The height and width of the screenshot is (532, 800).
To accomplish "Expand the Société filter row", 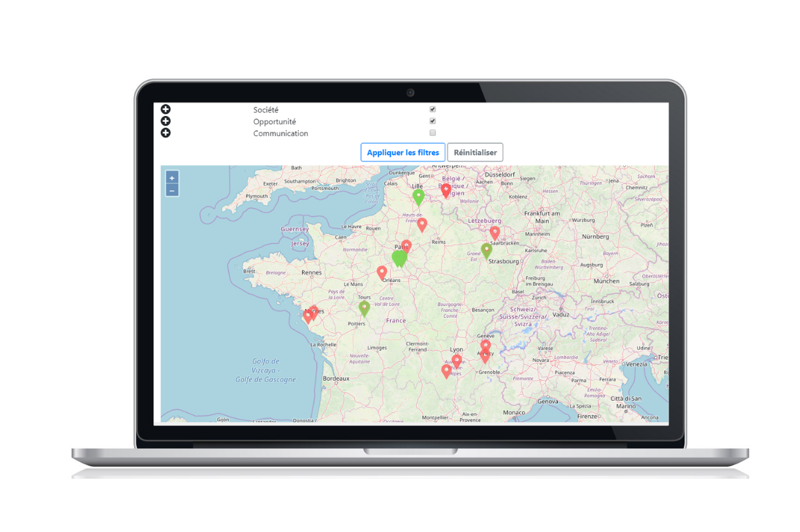I will coord(165,109).
